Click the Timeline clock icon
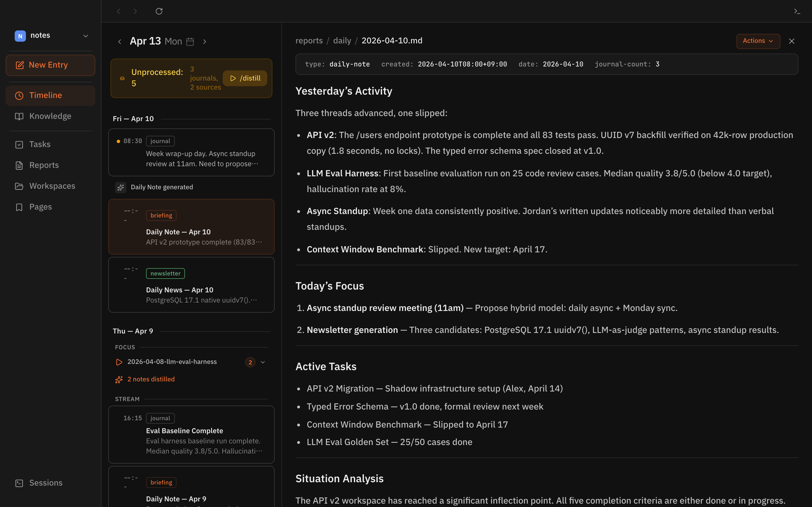This screenshot has height=507, width=812. click(19, 95)
